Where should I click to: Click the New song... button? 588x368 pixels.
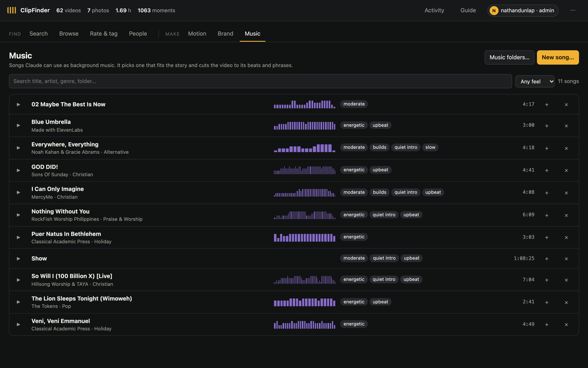click(558, 57)
